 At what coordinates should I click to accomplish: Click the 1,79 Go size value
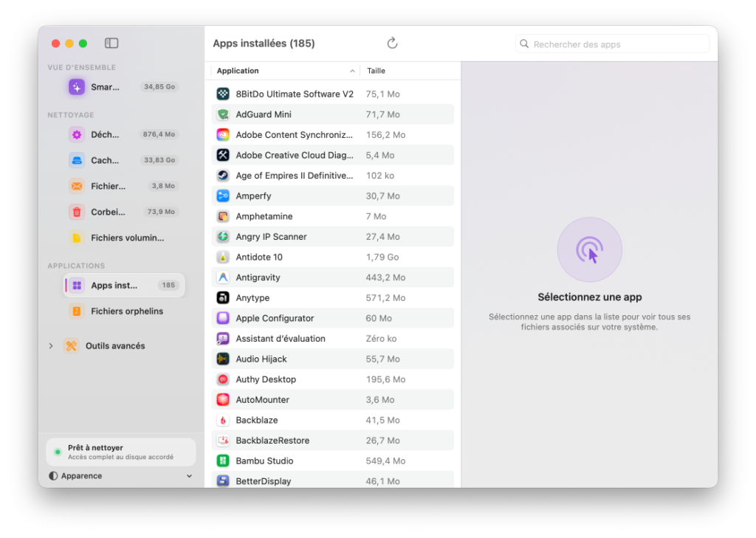[382, 257]
